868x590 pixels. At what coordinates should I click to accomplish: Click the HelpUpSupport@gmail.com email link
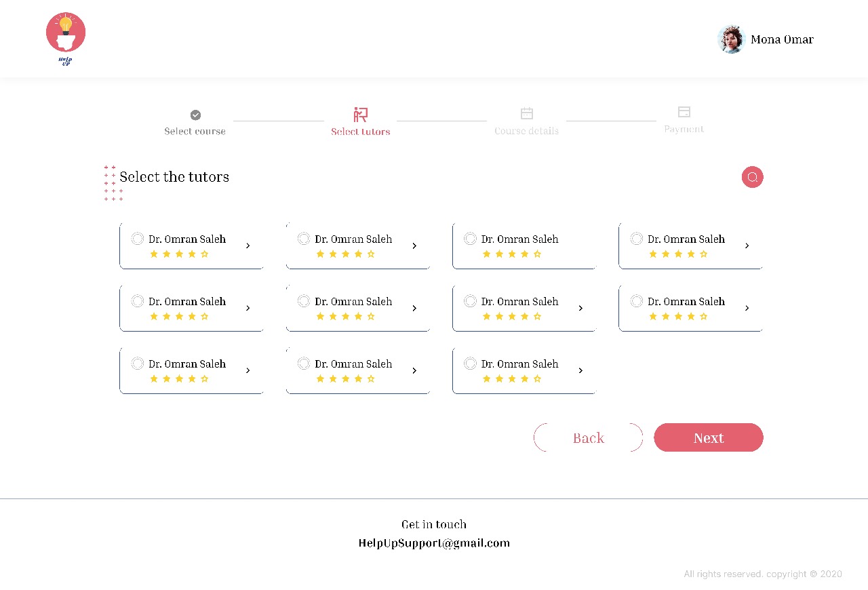coord(434,543)
